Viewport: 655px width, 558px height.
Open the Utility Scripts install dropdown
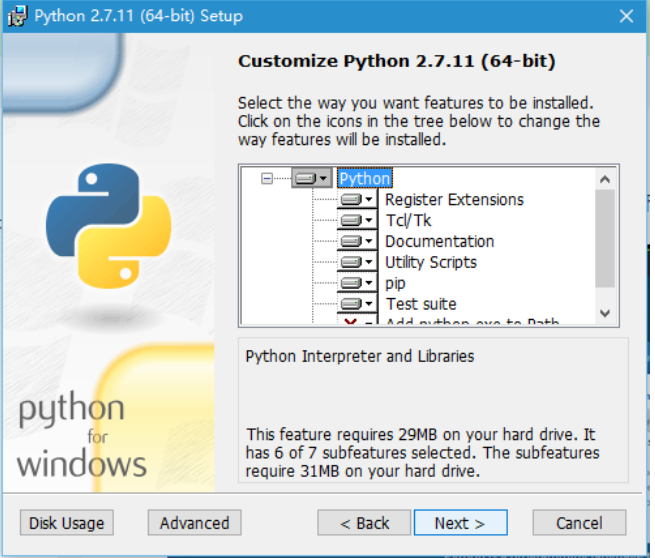pyautogui.click(x=357, y=262)
